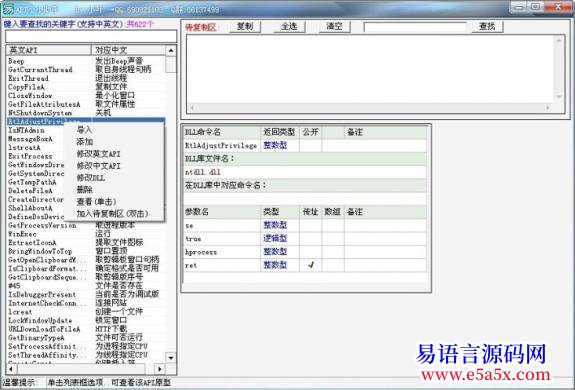Screen dimensions: 575x390
Task: Click the application icon in title bar
Action: pyautogui.click(x=8, y=9)
